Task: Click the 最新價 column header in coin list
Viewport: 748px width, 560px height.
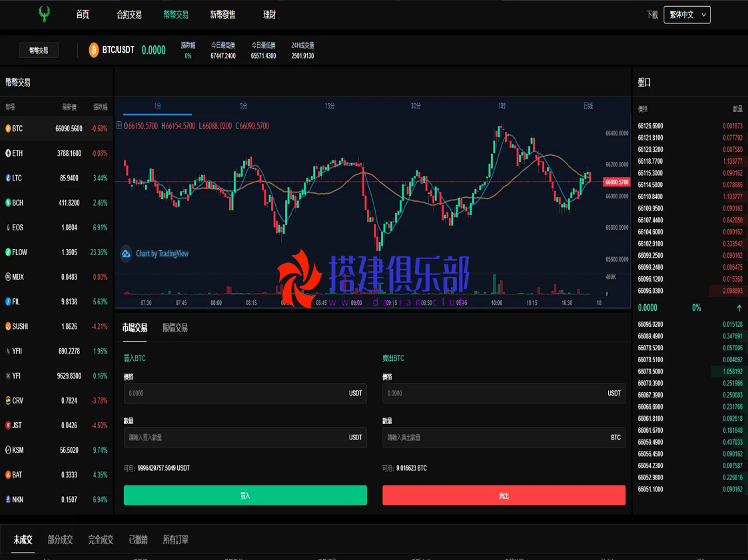Action: point(69,107)
